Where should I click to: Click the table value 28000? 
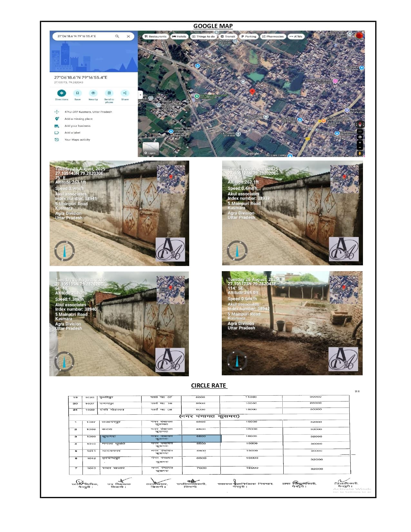tap(316, 403)
